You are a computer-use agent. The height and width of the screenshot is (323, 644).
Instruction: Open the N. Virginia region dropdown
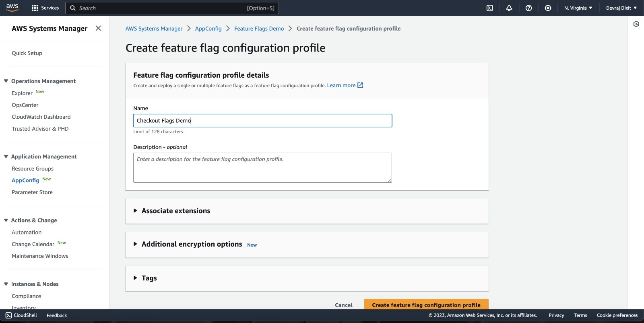[578, 8]
